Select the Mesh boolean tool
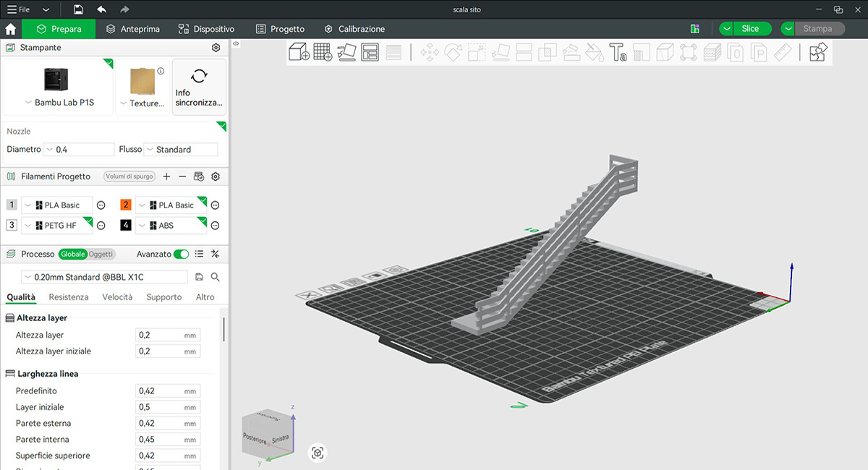Image resolution: width=868 pixels, height=470 pixels. tap(548, 52)
